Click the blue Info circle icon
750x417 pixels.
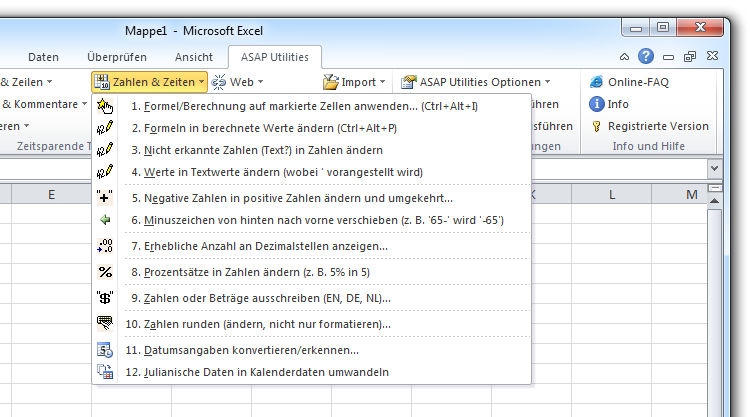(596, 104)
